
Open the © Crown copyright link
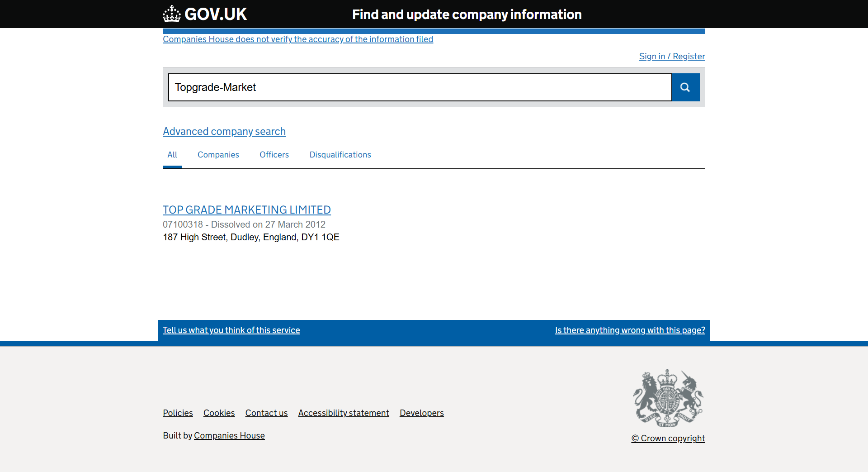[x=668, y=439]
